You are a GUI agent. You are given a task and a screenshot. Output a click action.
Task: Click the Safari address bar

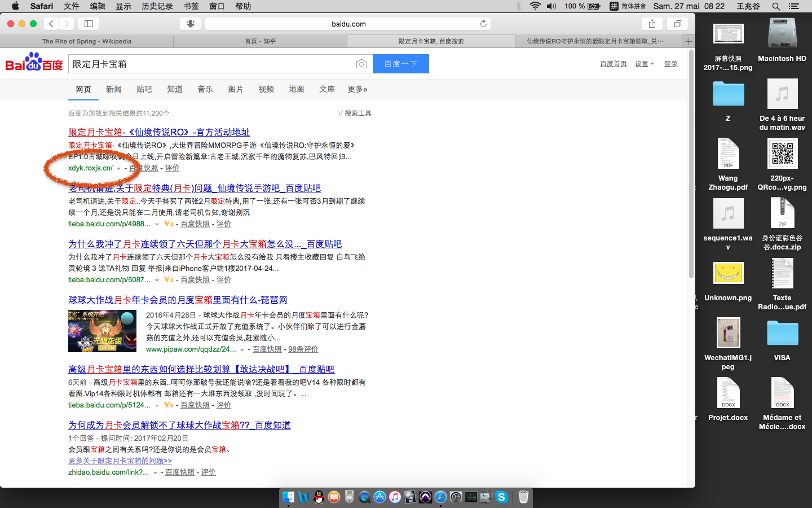348,24
